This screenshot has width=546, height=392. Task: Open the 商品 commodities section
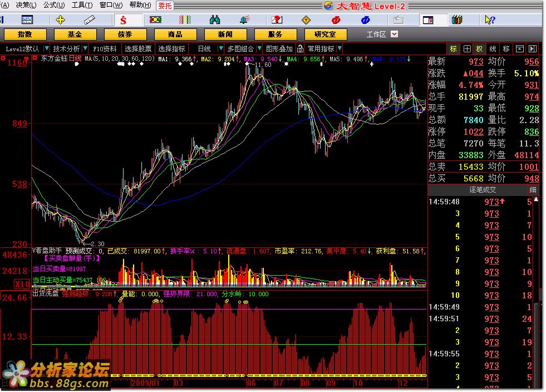175,35
